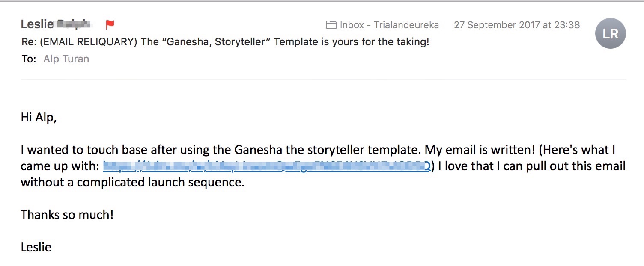This screenshot has height=266, width=644.
Task: Click the To: field label
Action: coord(29,59)
